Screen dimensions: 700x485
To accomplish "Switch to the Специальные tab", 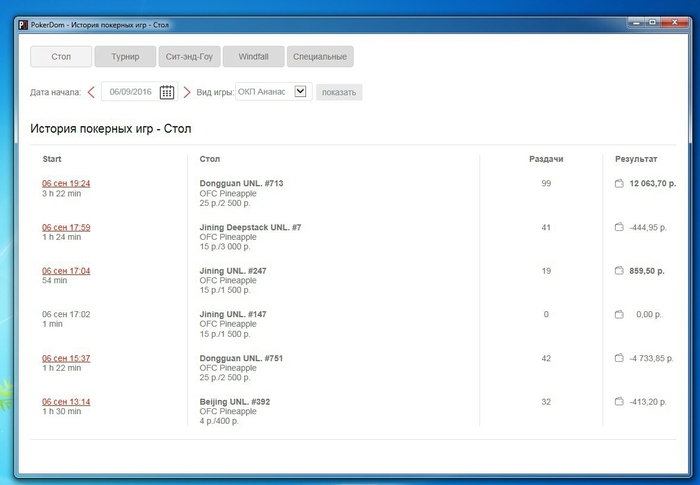I will pos(320,57).
